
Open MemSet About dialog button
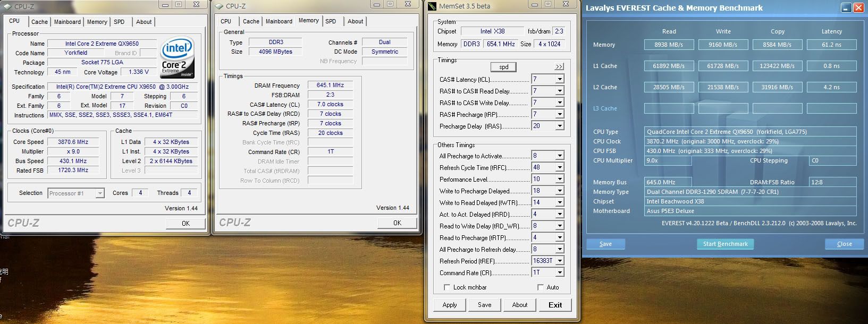point(520,305)
